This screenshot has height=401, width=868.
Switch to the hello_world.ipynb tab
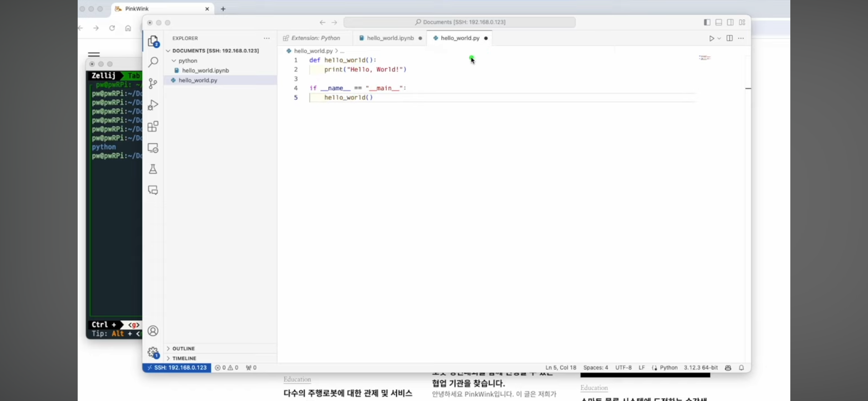click(x=390, y=38)
